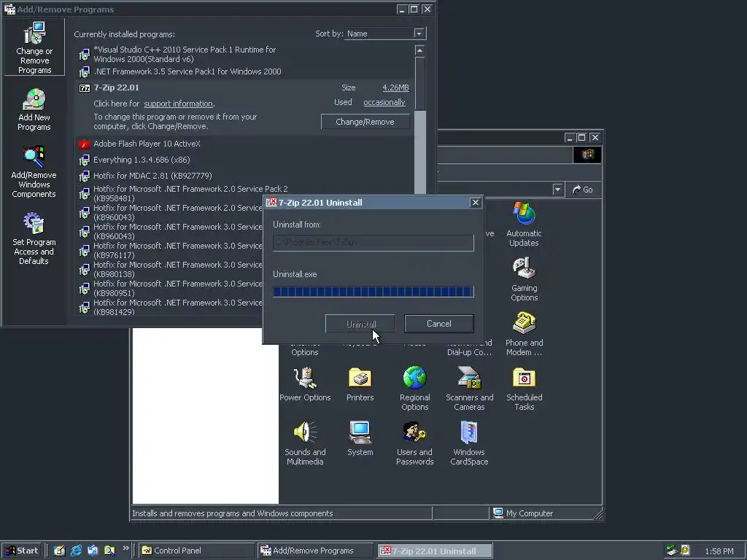
Task: Switch to 7-Zip 22.01 Uninstall taskbar button
Action: (435, 551)
